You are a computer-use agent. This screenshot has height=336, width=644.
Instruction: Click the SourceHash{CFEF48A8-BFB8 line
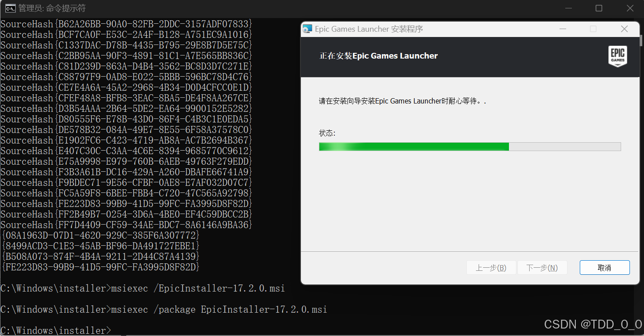(x=127, y=98)
